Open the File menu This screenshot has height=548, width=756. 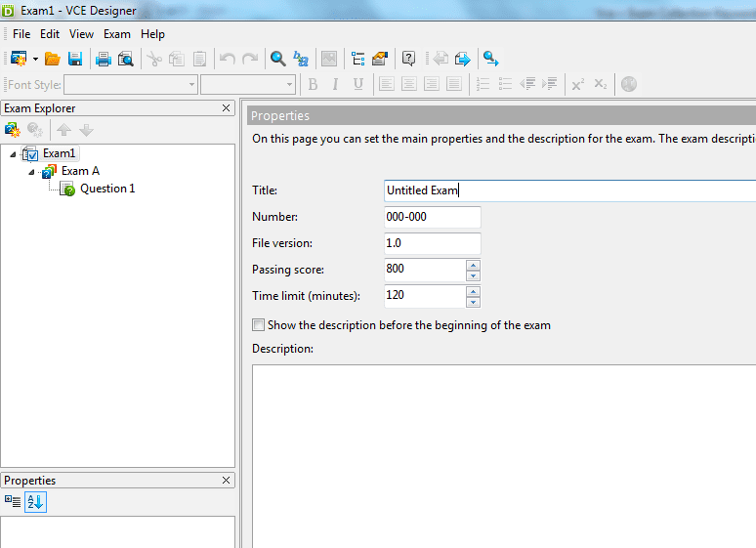21,34
